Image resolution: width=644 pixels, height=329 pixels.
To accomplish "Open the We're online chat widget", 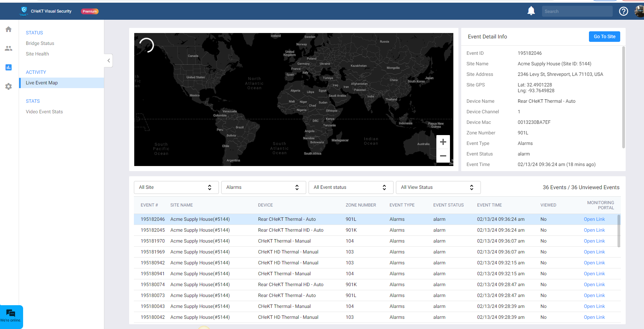I will pos(11,317).
